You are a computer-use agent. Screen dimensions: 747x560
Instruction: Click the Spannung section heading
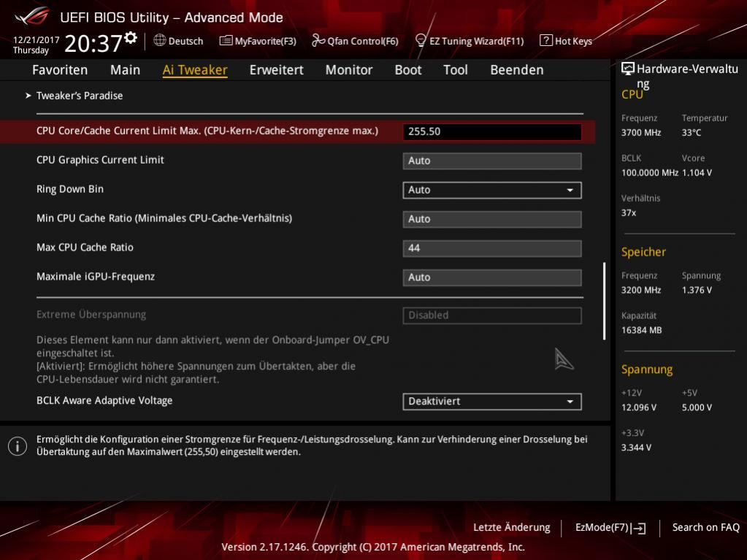click(647, 369)
